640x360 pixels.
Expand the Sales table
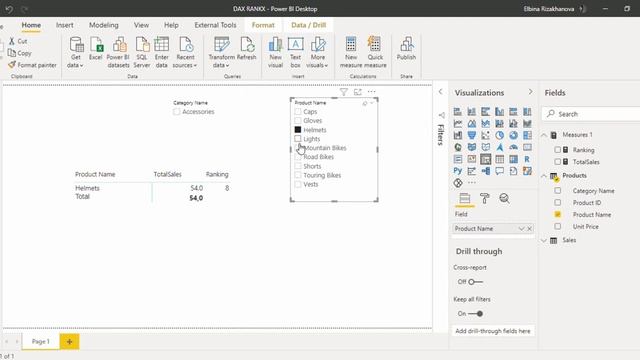(x=544, y=240)
